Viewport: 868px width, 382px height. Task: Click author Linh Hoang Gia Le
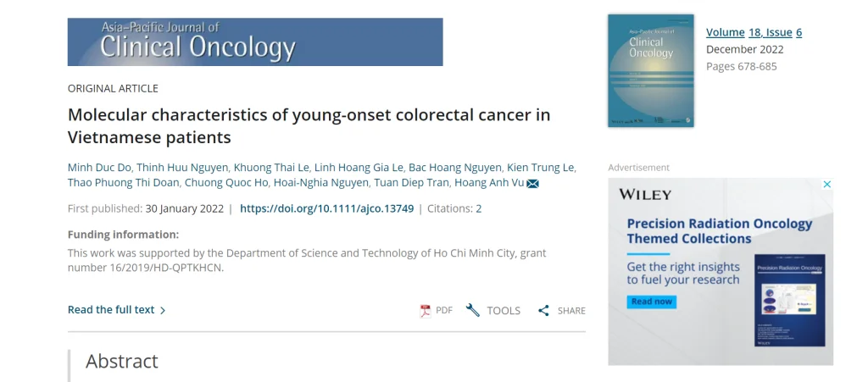click(358, 168)
